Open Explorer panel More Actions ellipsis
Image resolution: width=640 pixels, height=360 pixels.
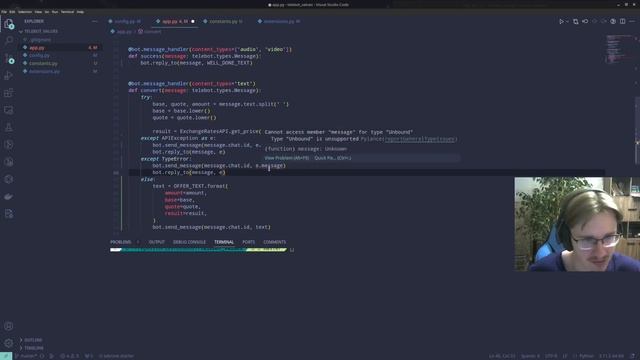(x=95, y=21)
